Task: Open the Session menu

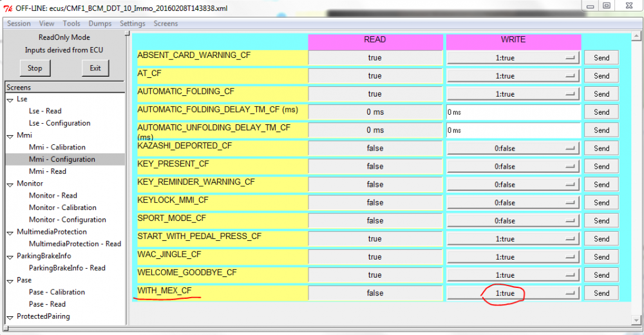Action: tap(19, 23)
